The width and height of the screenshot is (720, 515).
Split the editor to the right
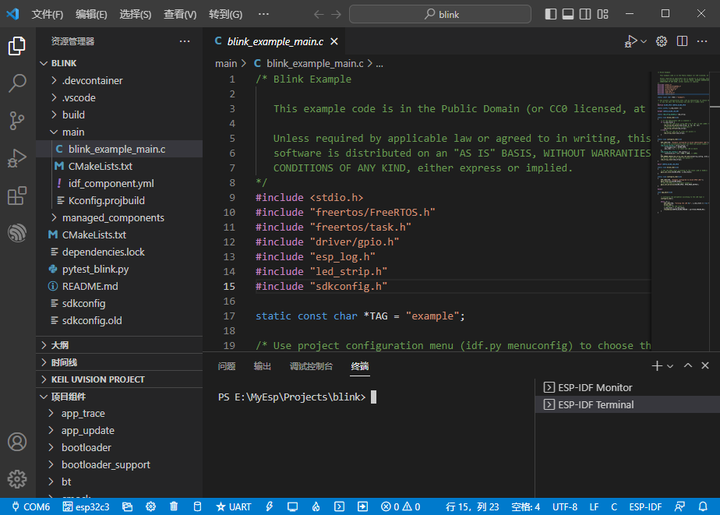(x=682, y=41)
